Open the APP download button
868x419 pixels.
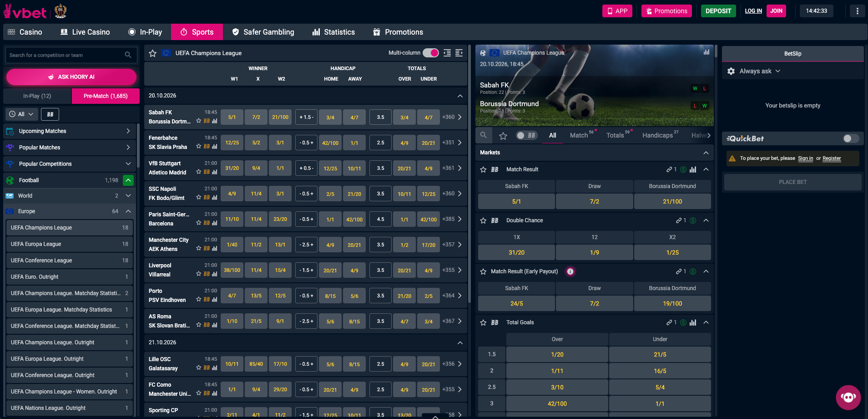[x=617, y=11]
